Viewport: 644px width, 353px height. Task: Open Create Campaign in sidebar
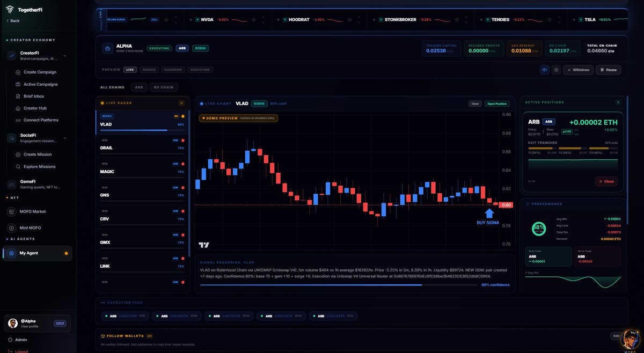[36, 72]
